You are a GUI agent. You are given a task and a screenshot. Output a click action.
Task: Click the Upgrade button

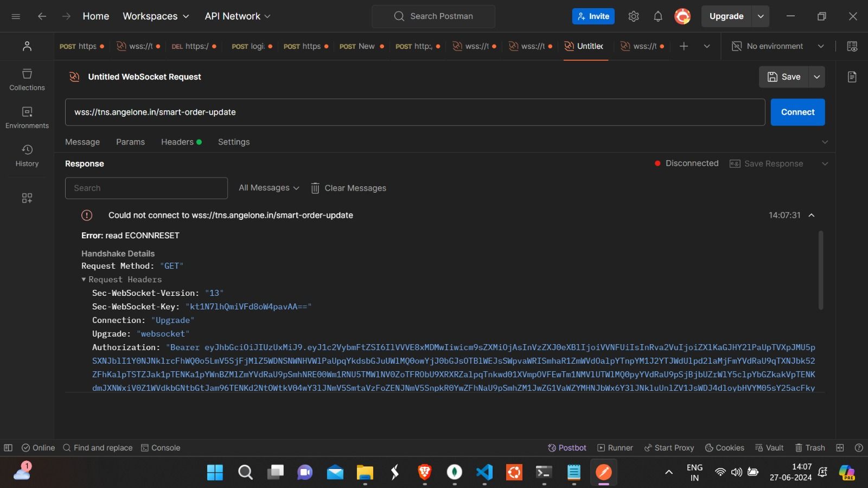click(x=726, y=16)
